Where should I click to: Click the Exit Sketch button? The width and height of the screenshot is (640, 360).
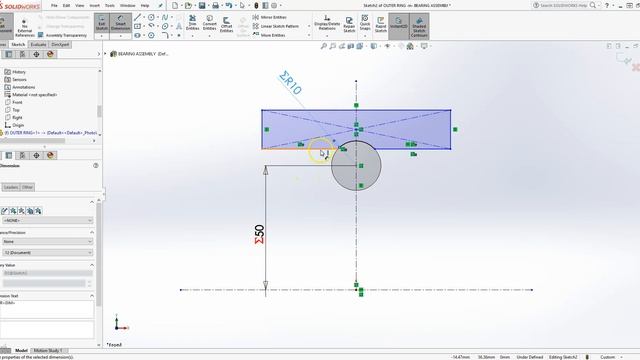(x=102, y=23)
